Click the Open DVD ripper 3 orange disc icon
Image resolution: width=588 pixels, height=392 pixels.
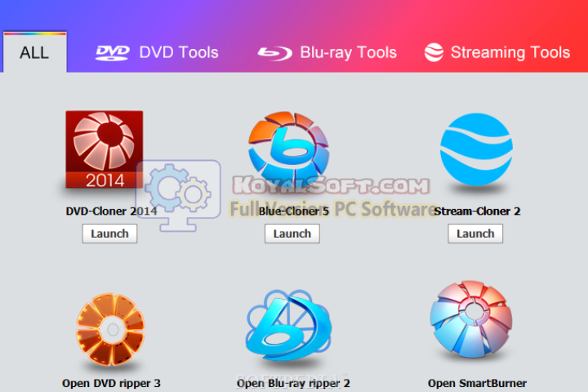click(x=110, y=329)
